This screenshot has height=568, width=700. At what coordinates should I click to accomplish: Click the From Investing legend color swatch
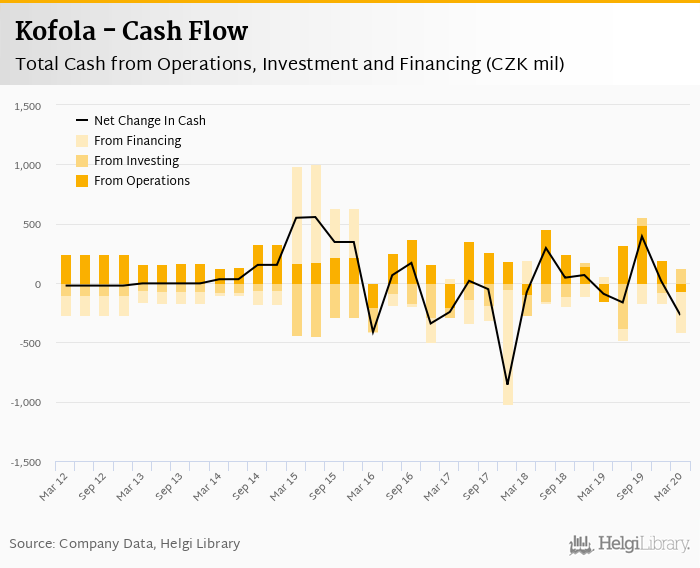[83, 161]
